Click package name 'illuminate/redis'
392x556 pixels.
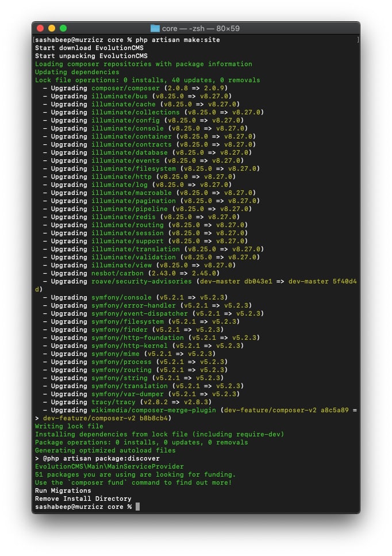tap(124, 217)
